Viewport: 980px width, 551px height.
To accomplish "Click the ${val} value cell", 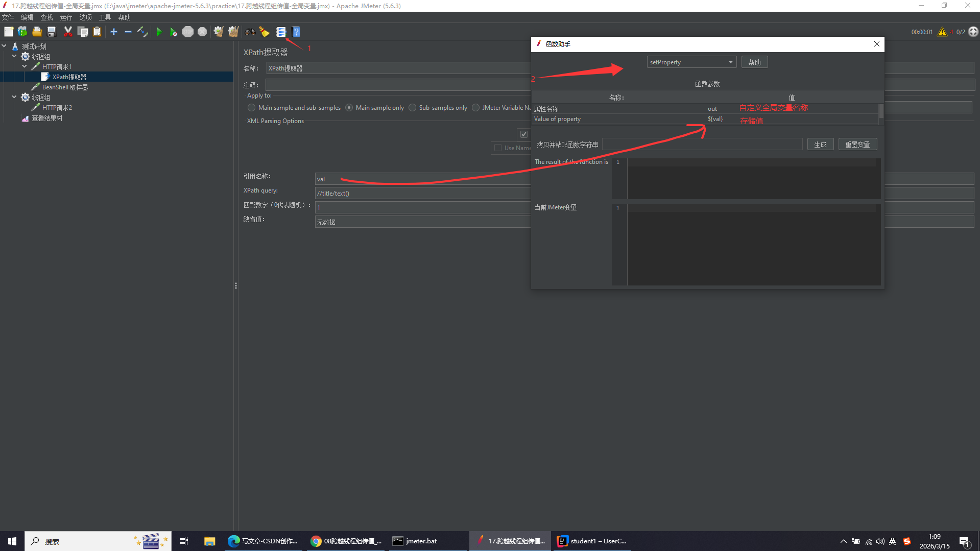I will [x=792, y=119].
